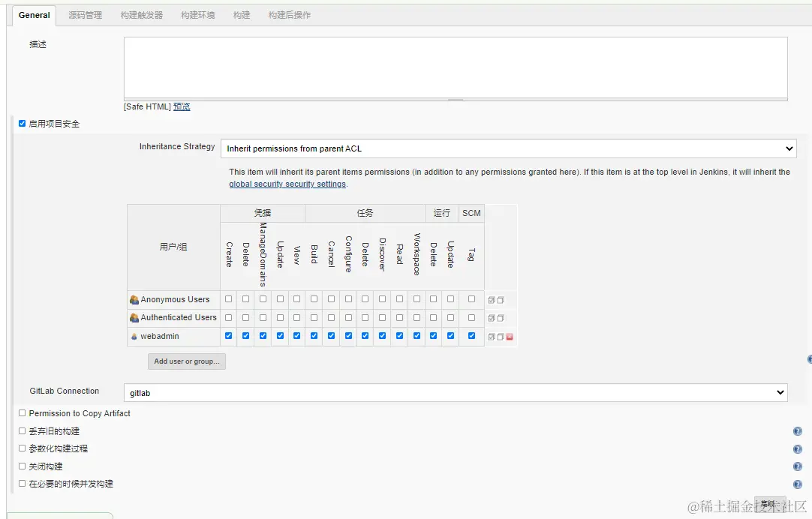Uncheck 启用项目安全 checkbox
The image size is (812, 519).
23,123
